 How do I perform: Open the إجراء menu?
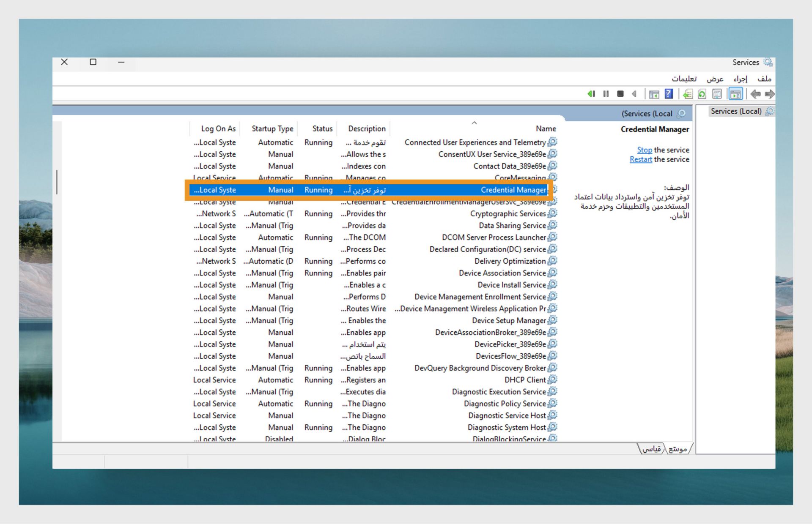point(740,79)
